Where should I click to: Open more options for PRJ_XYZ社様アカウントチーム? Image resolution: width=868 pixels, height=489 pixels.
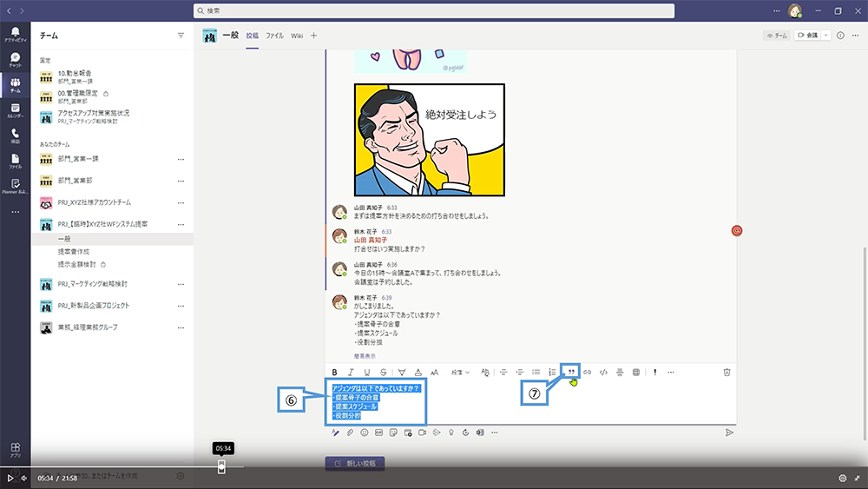click(x=181, y=202)
